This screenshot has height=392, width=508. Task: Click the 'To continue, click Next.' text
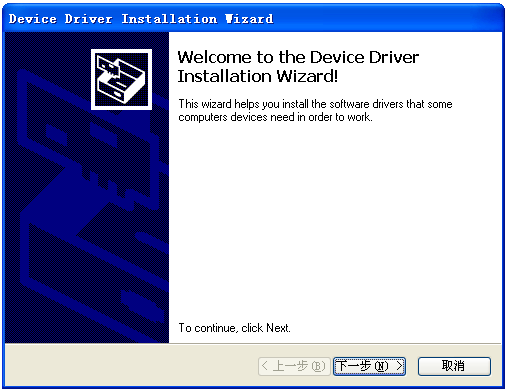point(234,328)
